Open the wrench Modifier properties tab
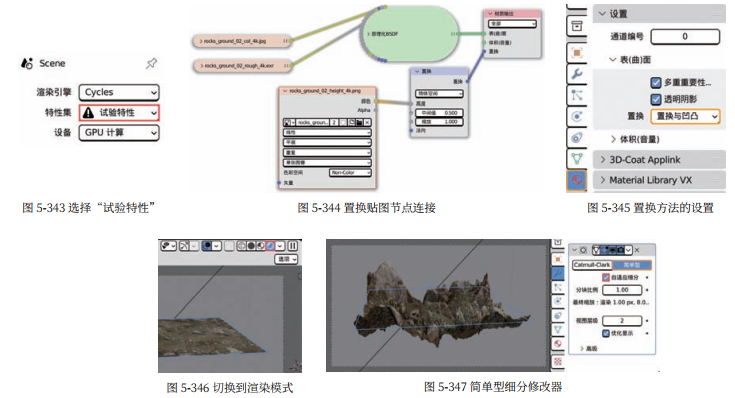 577,74
